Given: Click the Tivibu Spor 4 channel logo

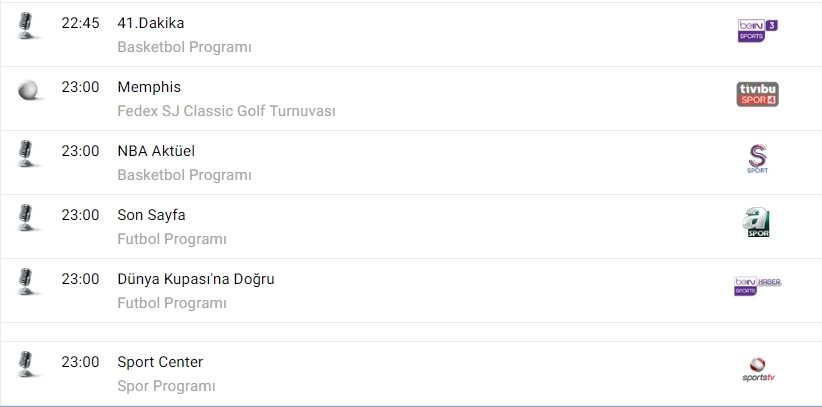Looking at the screenshot, I should pos(756,94).
